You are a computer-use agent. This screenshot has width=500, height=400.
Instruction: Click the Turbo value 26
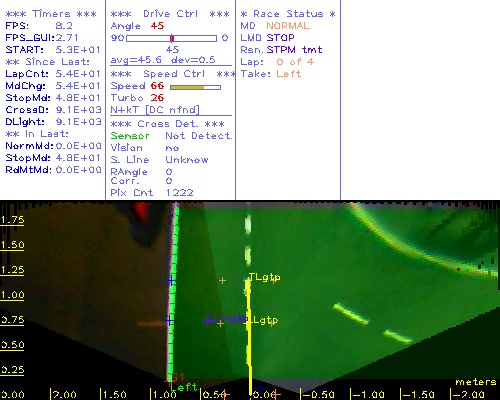[x=157, y=98]
